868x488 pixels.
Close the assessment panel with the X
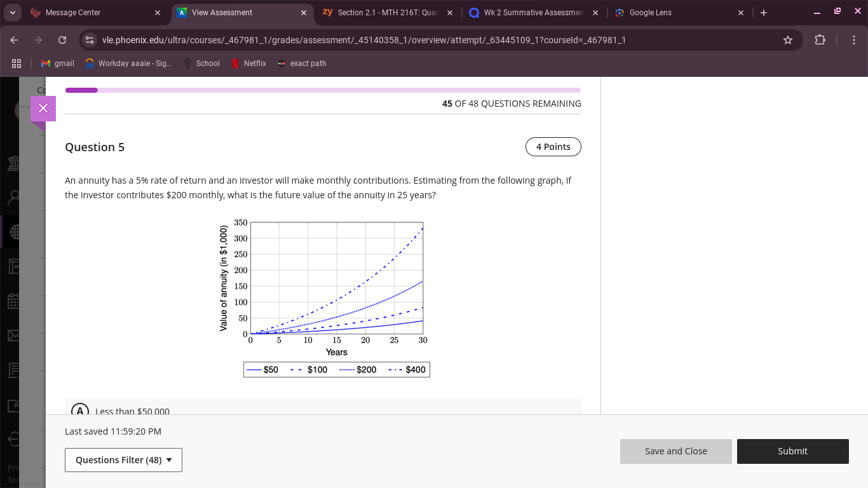click(43, 109)
